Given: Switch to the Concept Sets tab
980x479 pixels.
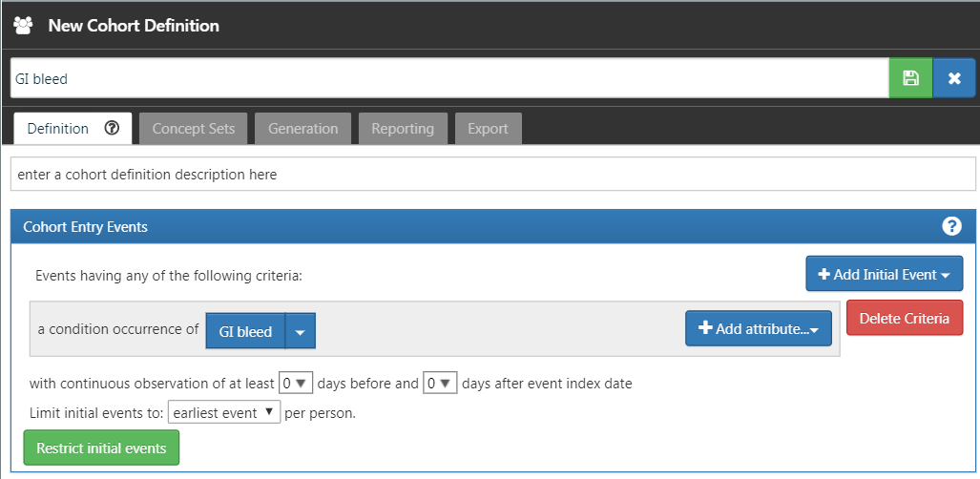Looking at the screenshot, I should coord(194,129).
